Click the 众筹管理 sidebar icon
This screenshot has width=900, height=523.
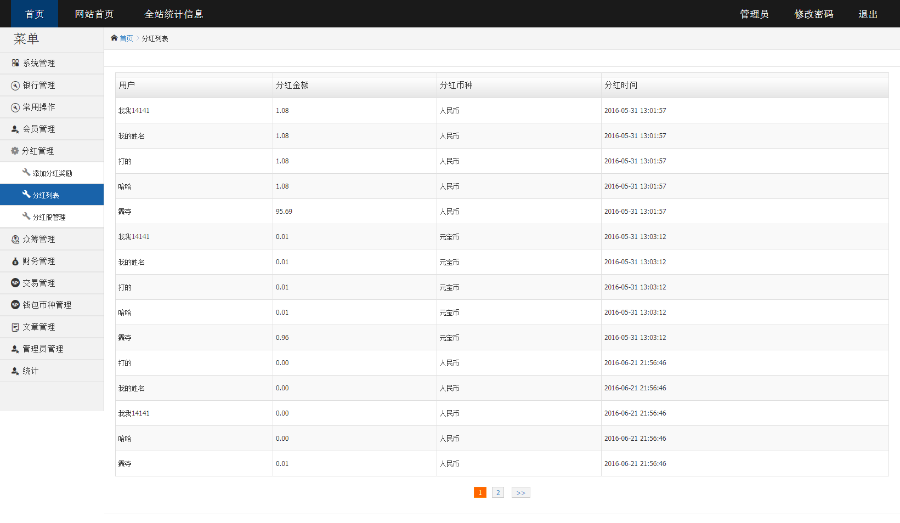pos(15,239)
